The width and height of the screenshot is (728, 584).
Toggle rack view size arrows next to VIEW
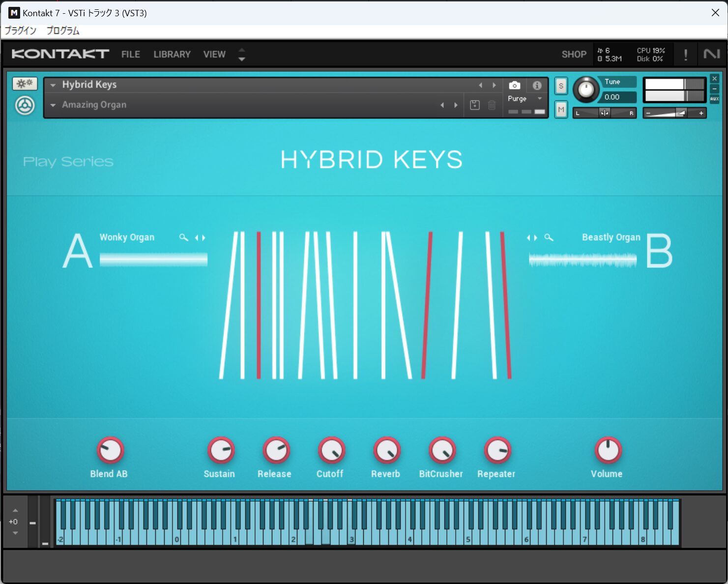click(241, 54)
